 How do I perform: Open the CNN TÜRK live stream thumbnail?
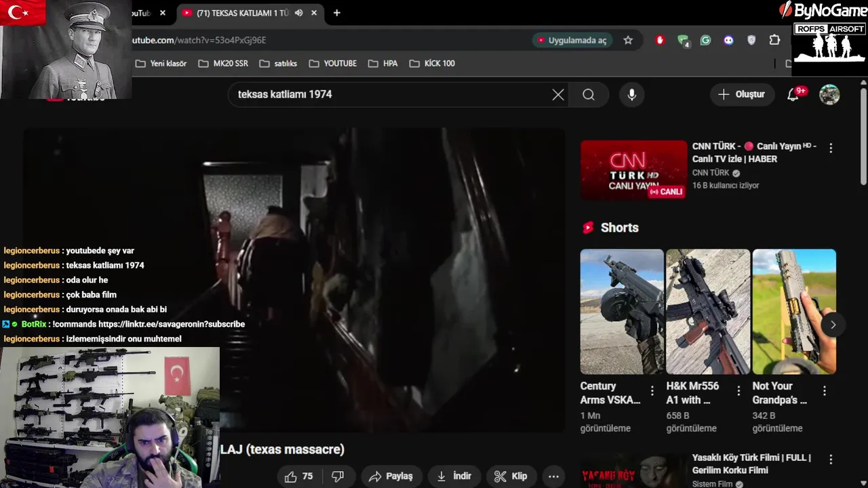click(x=633, y=170)
